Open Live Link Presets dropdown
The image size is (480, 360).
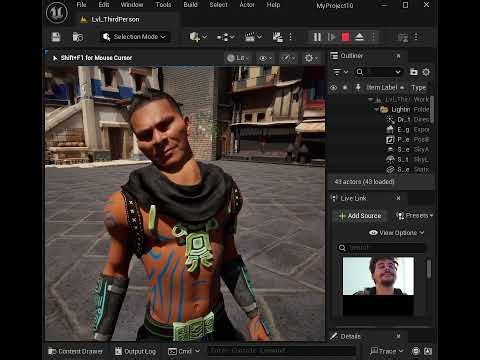coord(414,216)
